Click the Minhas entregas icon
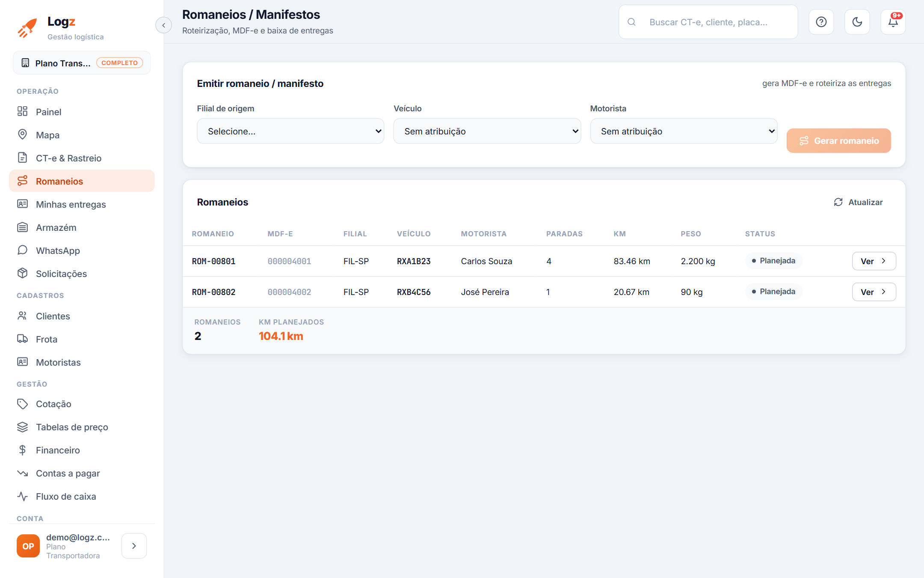 pyautogui.click(x=23, y=204)
